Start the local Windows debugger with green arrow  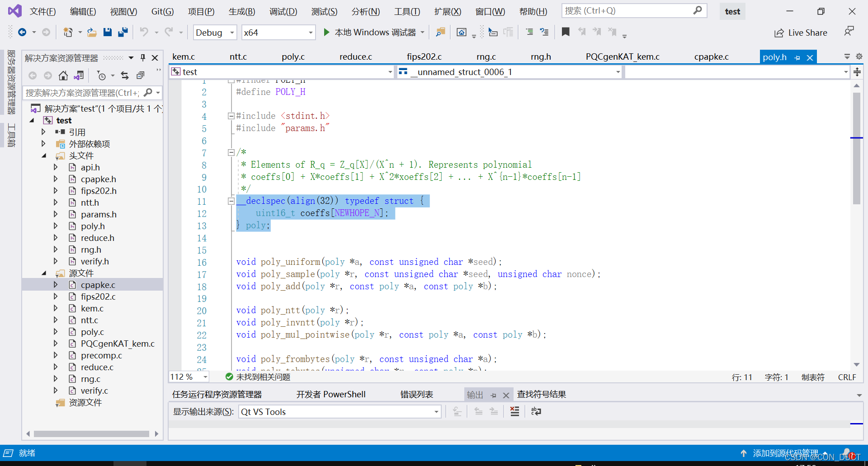click(x=326, y=32)
